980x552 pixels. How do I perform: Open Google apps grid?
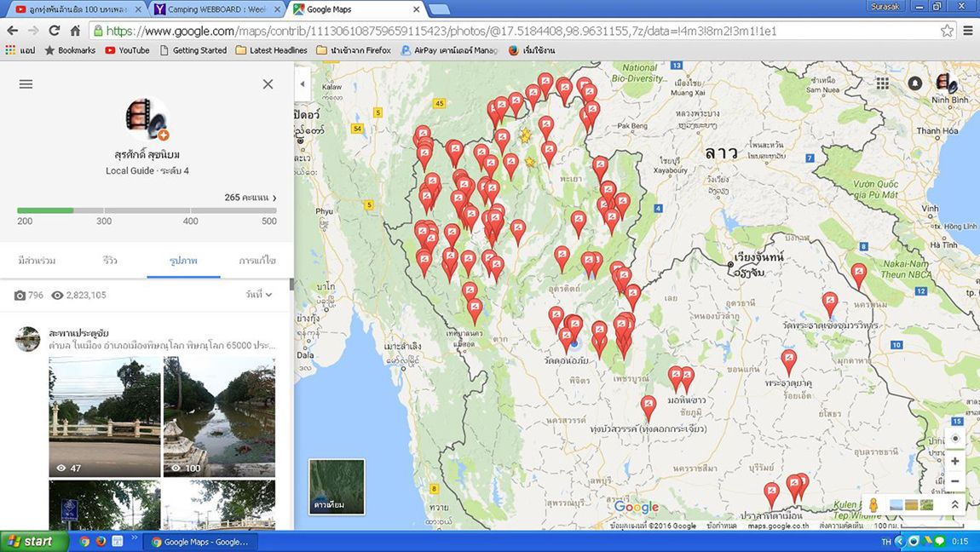click(883, 83)
